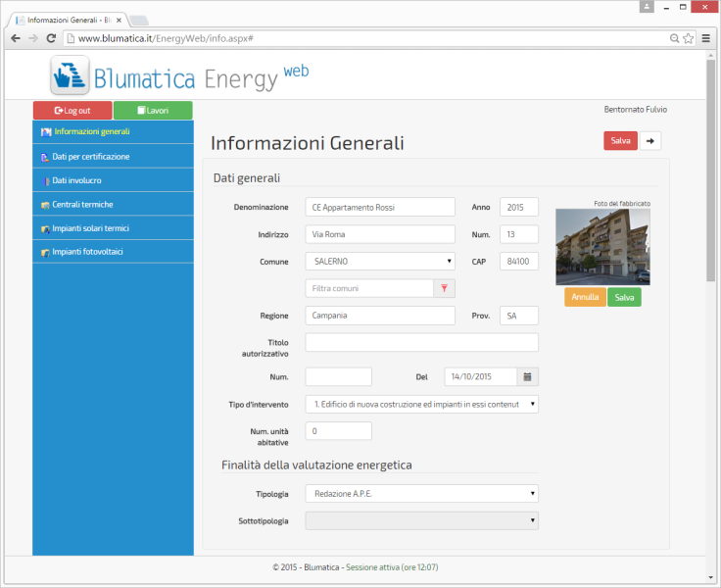Open the calendar date picker icon
The width and height of the screenshot is (721, 588).
click(527, 376)
